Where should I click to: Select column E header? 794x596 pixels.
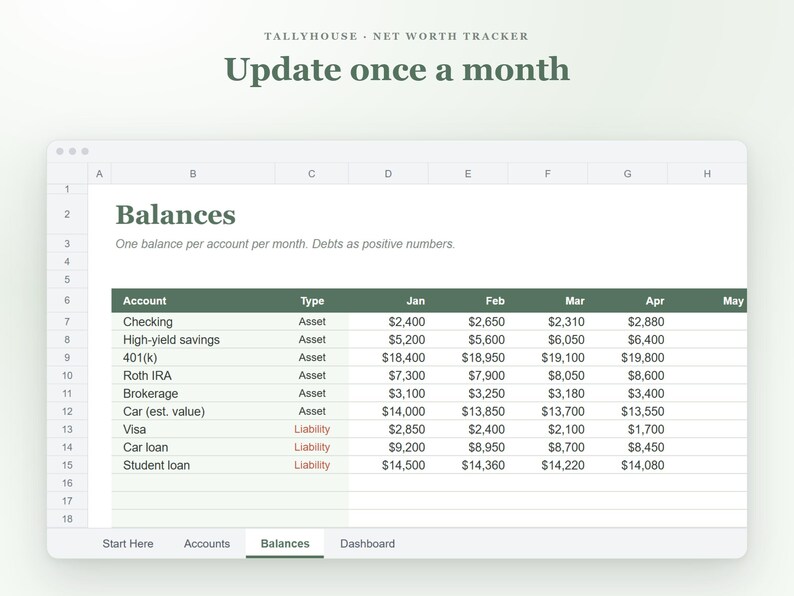click(x=468, y=174)
